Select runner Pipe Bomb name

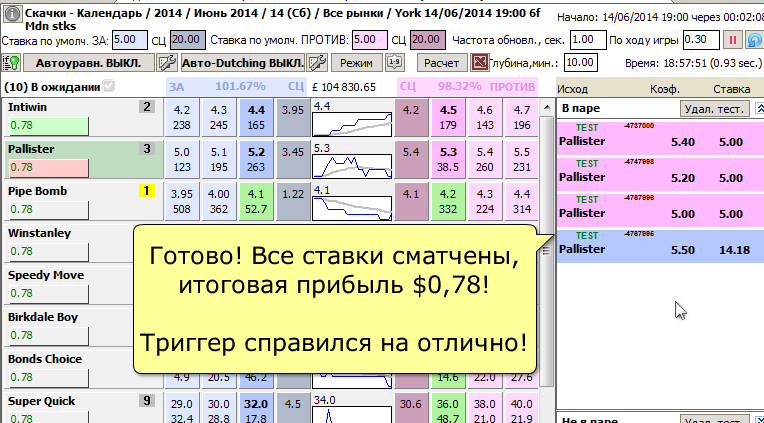38,191
